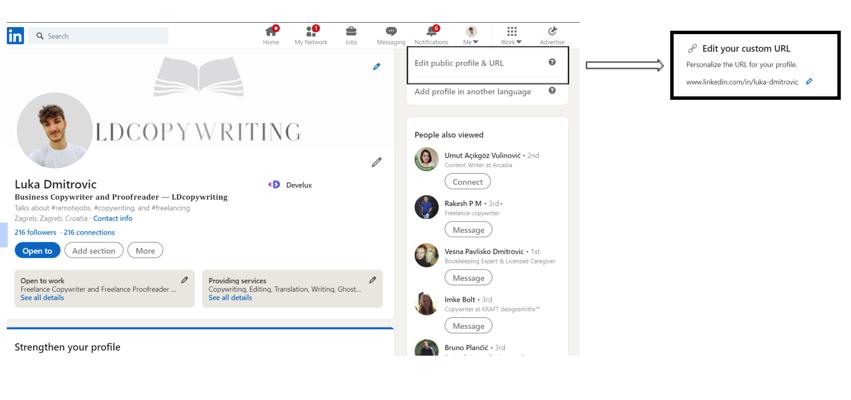Open Messaging chat icon
Screen dimensions: 851x400
391,31
